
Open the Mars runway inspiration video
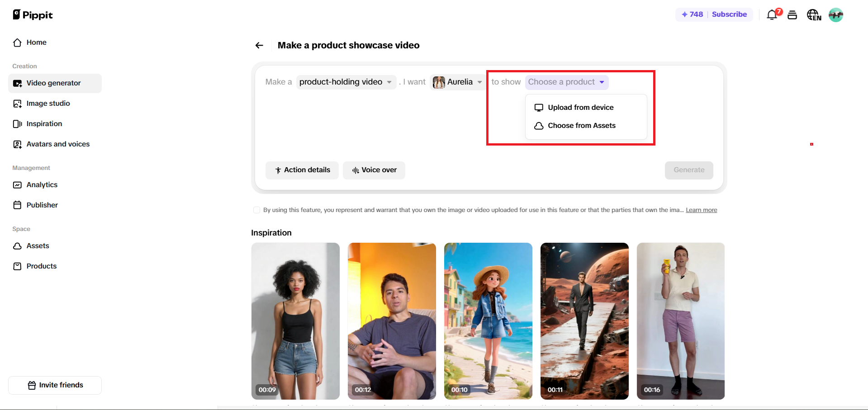click(x=584, y=321)
